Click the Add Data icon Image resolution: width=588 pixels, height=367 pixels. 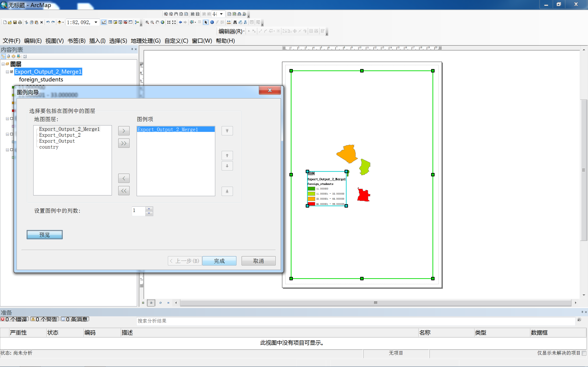click(x=59, y=22)
